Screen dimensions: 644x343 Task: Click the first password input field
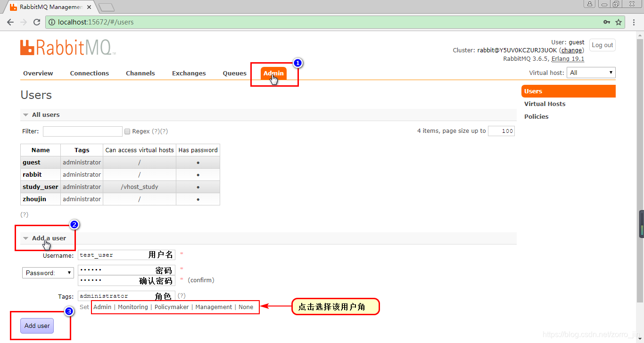[x=126, y=270]
